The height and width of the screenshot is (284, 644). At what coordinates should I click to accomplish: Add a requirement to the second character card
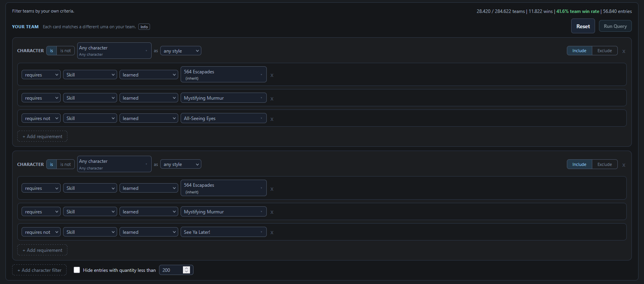42,250
